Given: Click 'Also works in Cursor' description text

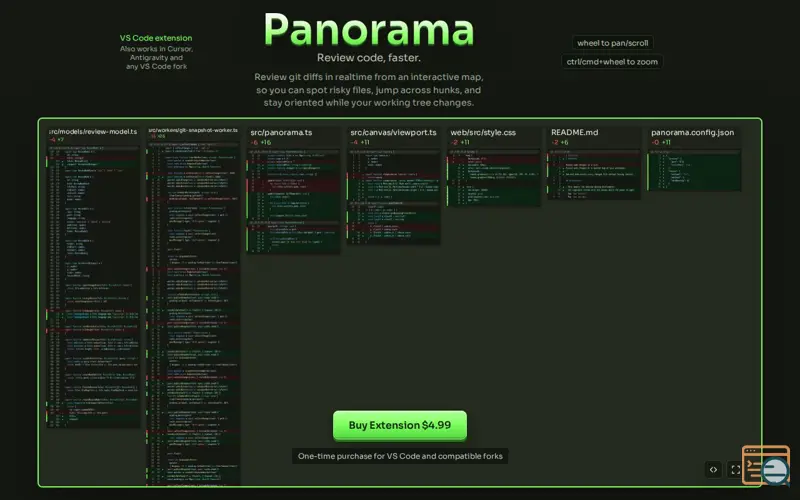Looking at the screenshot, I should [x=156, y=58].
